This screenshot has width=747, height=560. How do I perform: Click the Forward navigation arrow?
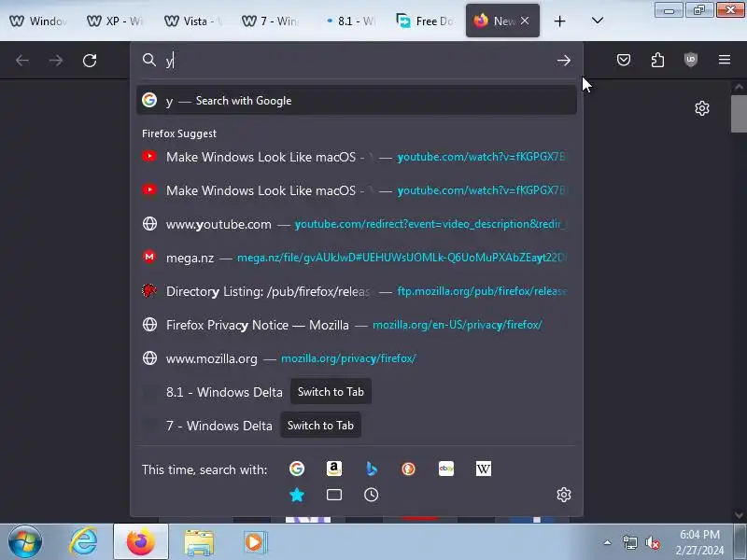point(56,61)
